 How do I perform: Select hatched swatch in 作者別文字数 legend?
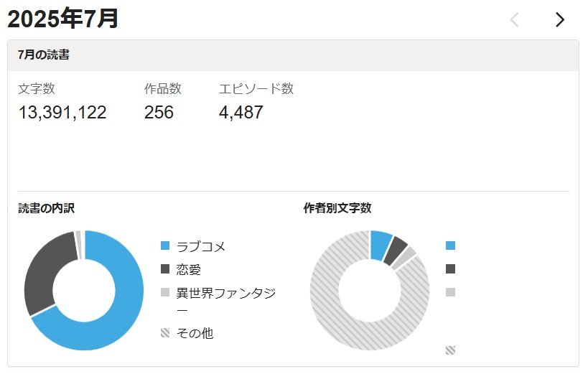coord(450,350)
